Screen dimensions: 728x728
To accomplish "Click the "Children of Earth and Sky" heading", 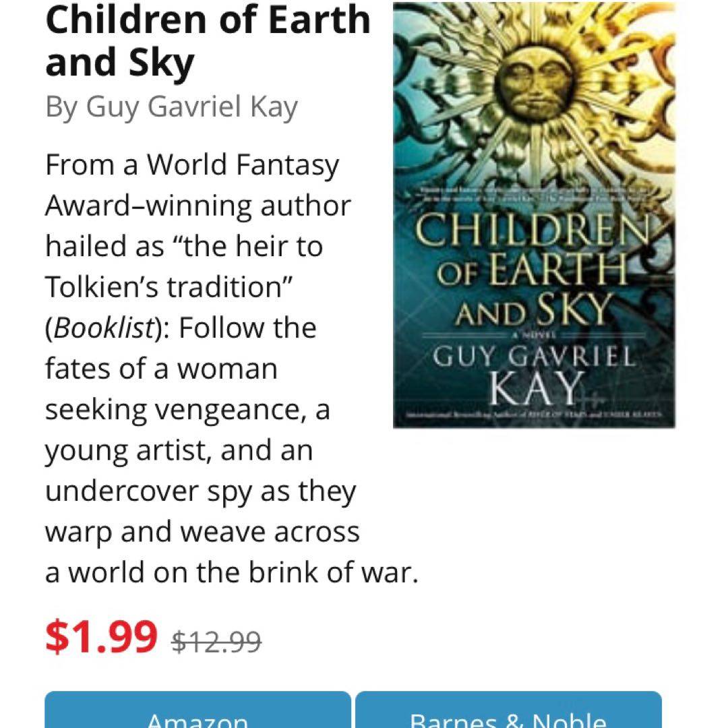I will click(208, 40).
